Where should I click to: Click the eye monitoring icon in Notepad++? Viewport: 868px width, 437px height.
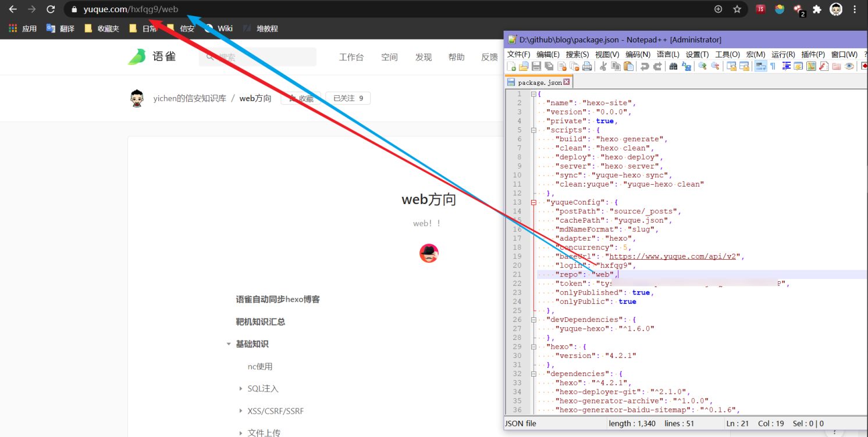(x=849, y=66)
